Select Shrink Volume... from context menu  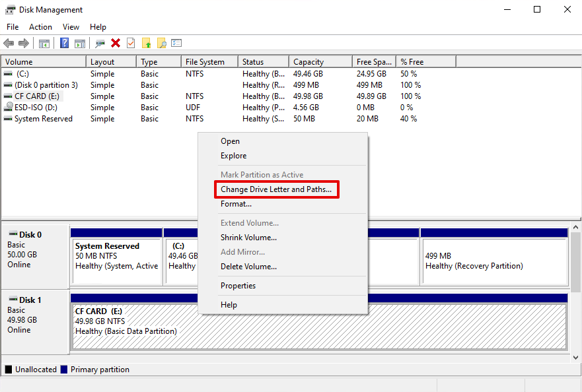point(283,238)
